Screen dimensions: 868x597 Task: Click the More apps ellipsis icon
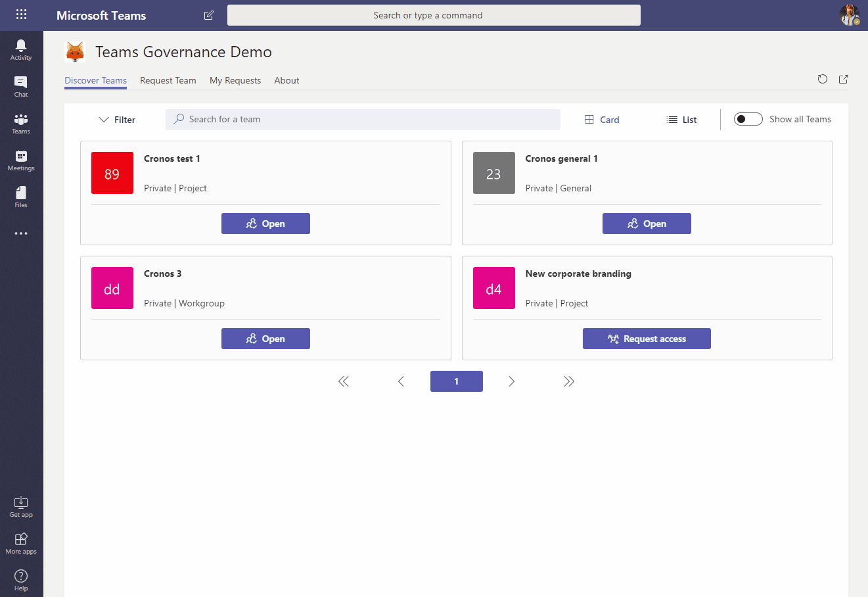21,233
